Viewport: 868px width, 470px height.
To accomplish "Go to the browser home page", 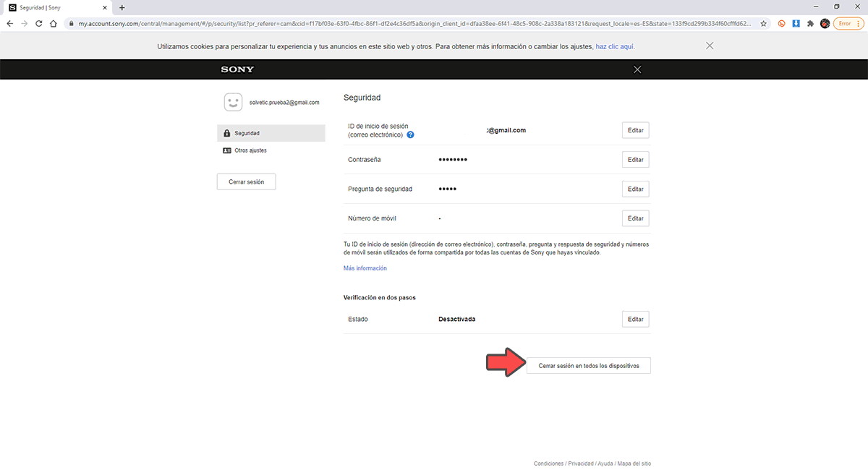I will [x=53, y=23].
